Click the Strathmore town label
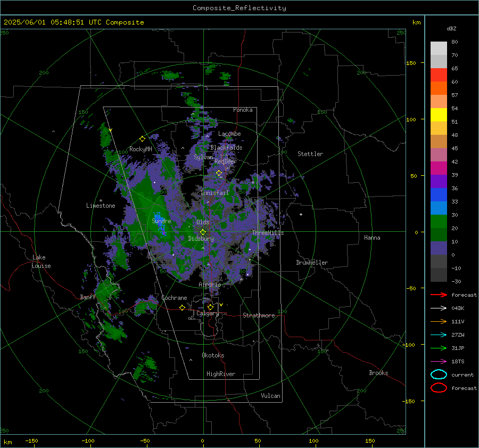 click(x=259, y=315)
